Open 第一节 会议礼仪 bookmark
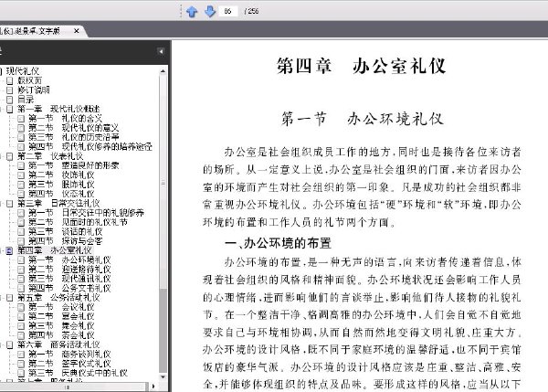548x392 pixels. 61,307
